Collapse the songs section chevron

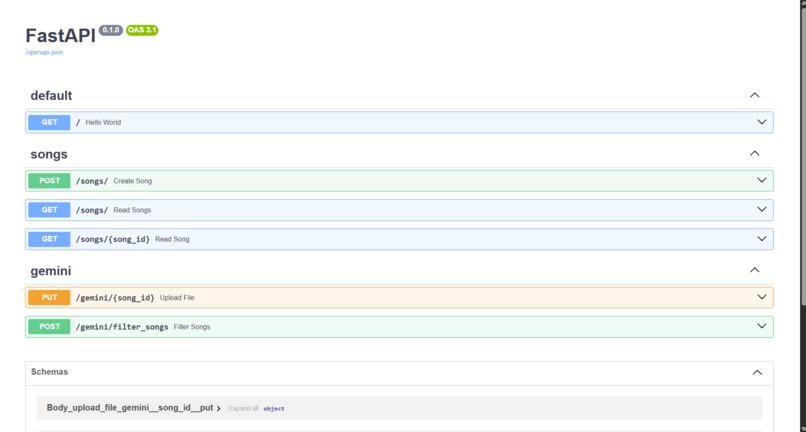click(755, 153)
